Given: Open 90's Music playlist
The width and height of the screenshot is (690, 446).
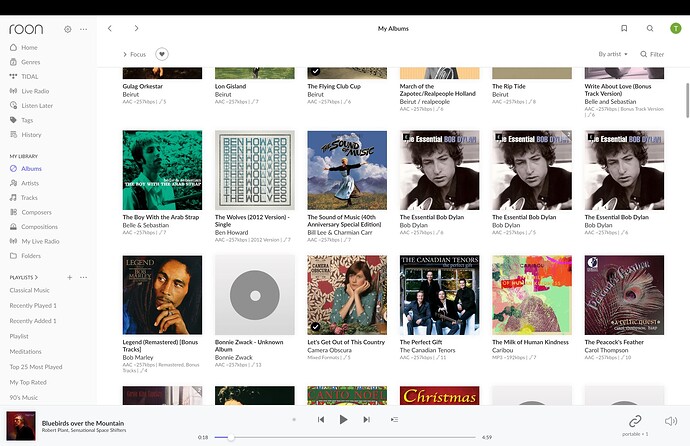Looking at the screenshot, I should [x=24, y=398].
